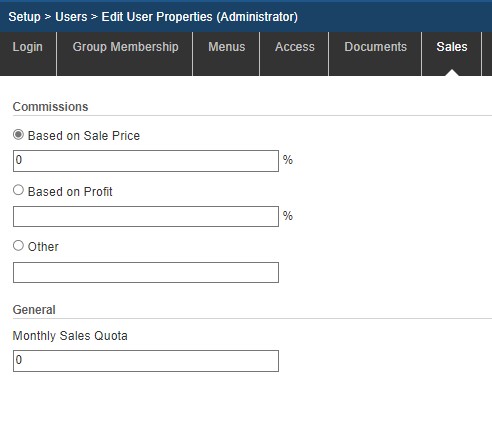
Task: Click the Monthly Sales Quota label
Action: (x=70, y=336)
